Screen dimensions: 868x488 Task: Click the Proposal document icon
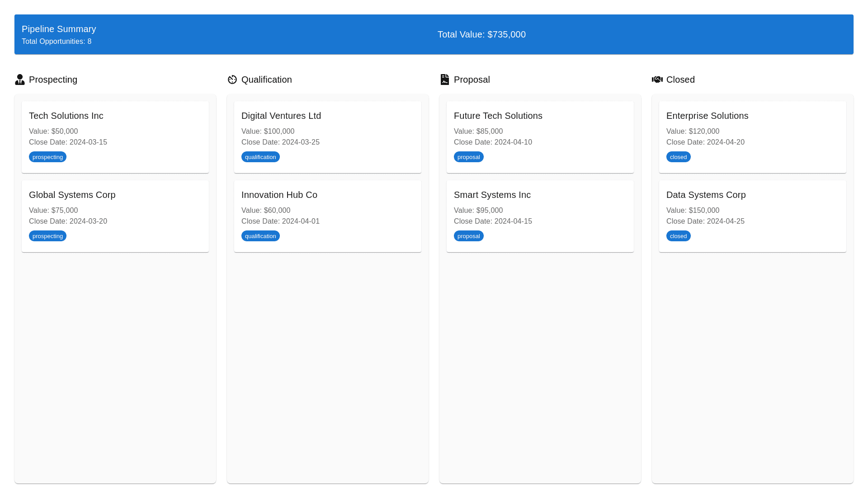444,80
